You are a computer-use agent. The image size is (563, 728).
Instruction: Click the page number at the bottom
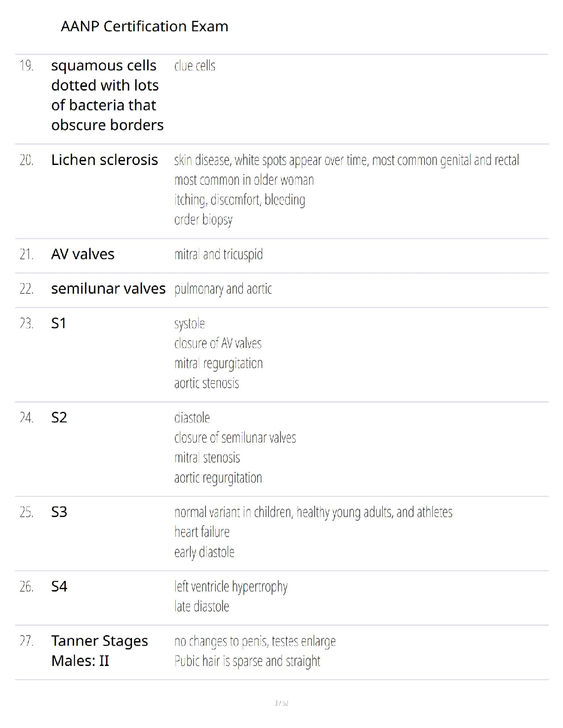[281, 703]
